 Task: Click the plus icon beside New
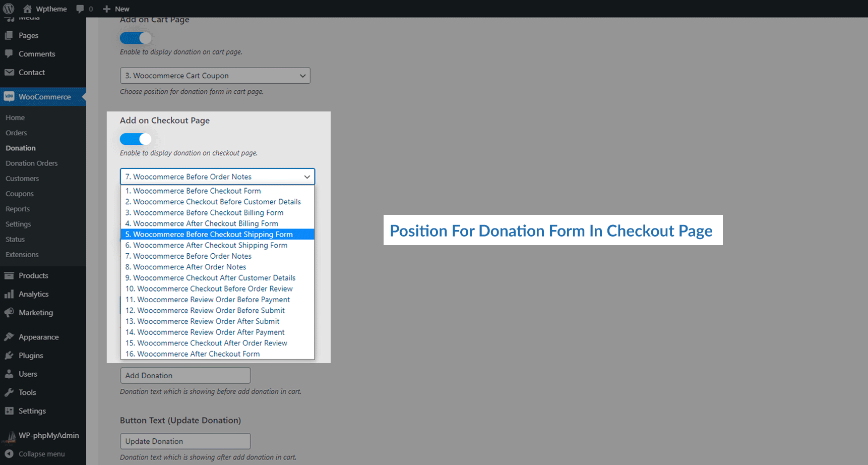[106, 9]
